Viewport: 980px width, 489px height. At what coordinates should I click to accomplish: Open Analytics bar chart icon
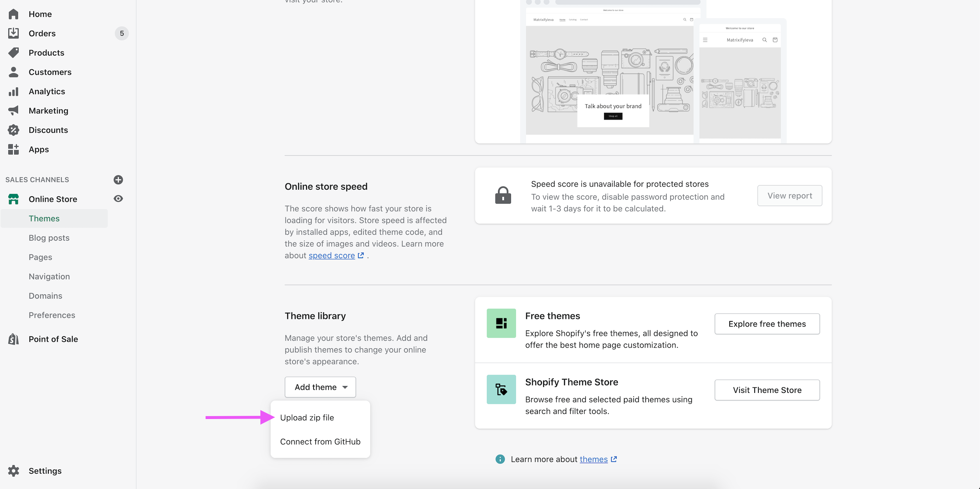(x=13, y=92)
